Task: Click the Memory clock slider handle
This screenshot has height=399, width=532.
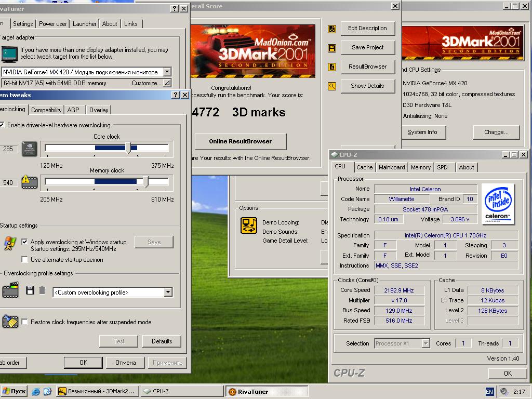Action: point(146,181)
